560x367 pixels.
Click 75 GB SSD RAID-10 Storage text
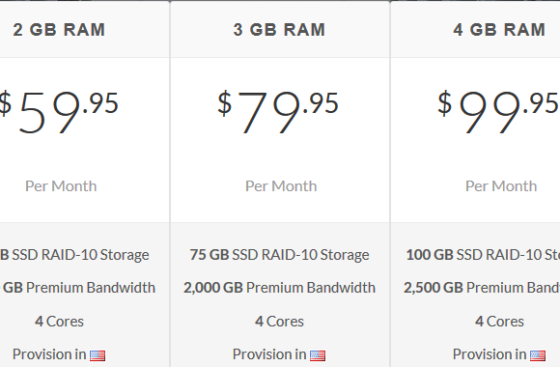279,255
